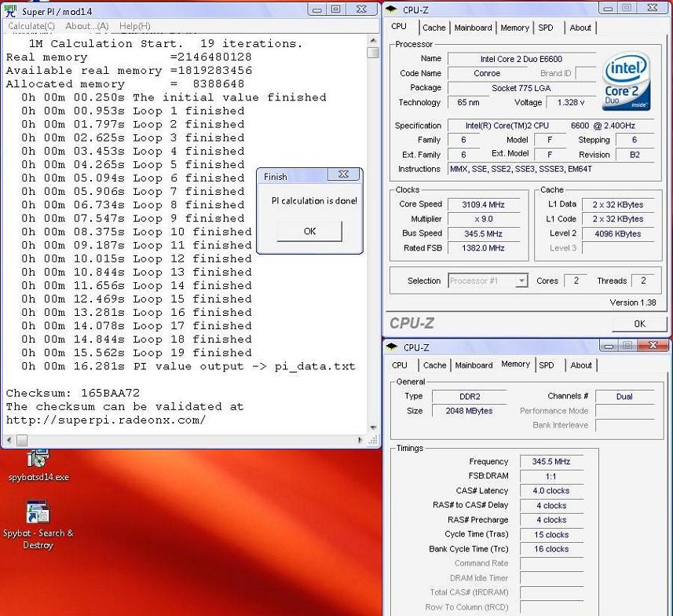Click the Channels # field Dual

[624, 397]
